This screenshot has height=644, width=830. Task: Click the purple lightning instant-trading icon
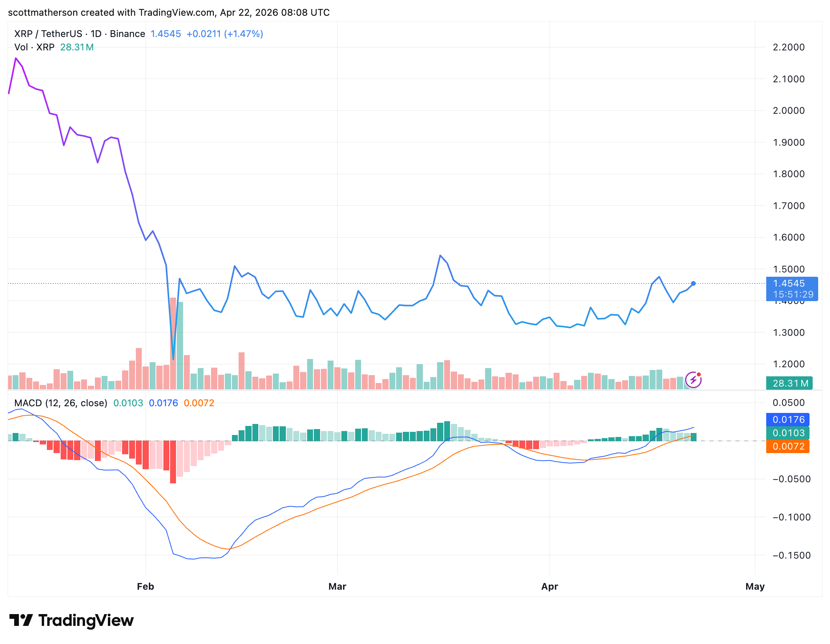[x=693, y=379]
